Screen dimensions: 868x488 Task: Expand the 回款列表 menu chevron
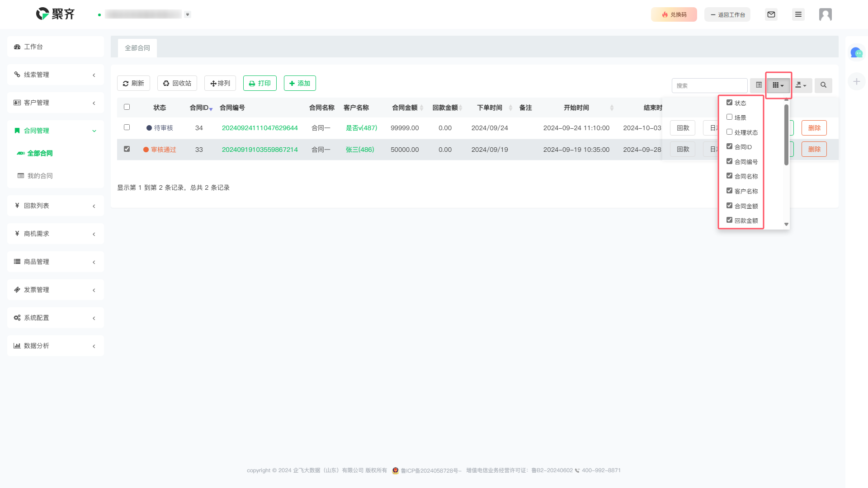point(94,206)
